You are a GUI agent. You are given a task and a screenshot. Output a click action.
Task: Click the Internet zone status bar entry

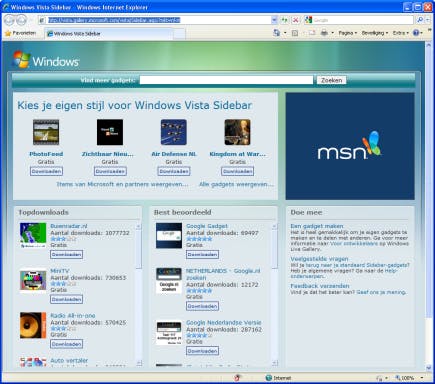278,378
